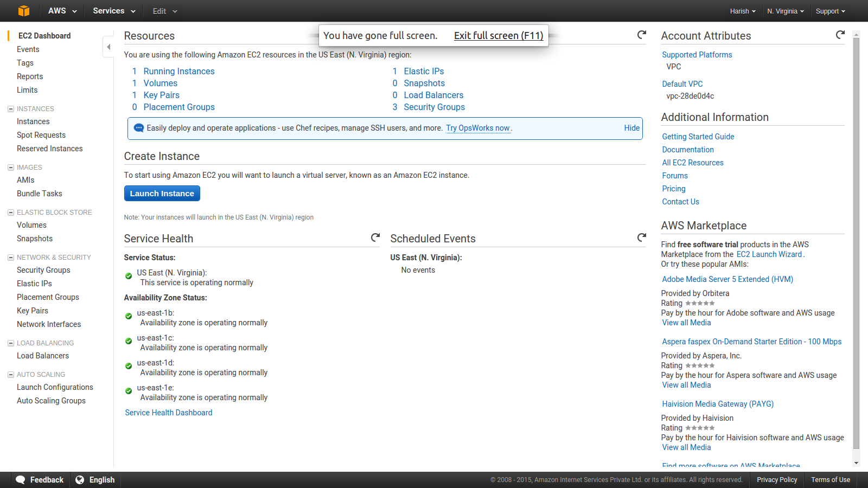The image size is (868, 488).
Task: Open the Edit dropdown menu
Action: [x=165, y=11]
